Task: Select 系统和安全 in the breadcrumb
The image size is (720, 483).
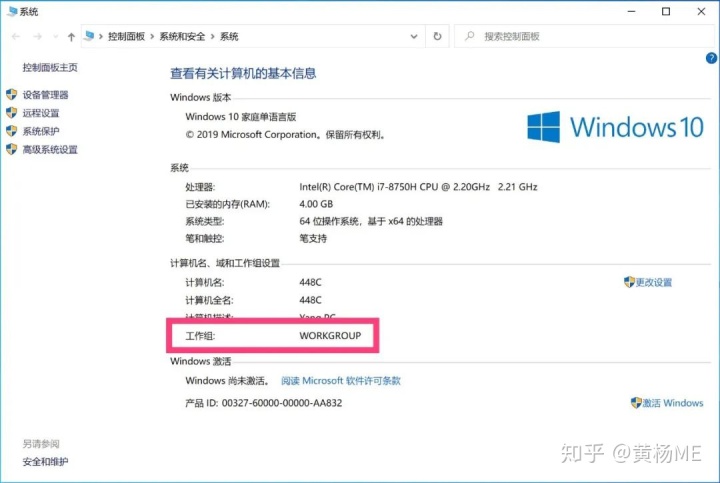Action: pyautogui.click(x=182, y=36)
